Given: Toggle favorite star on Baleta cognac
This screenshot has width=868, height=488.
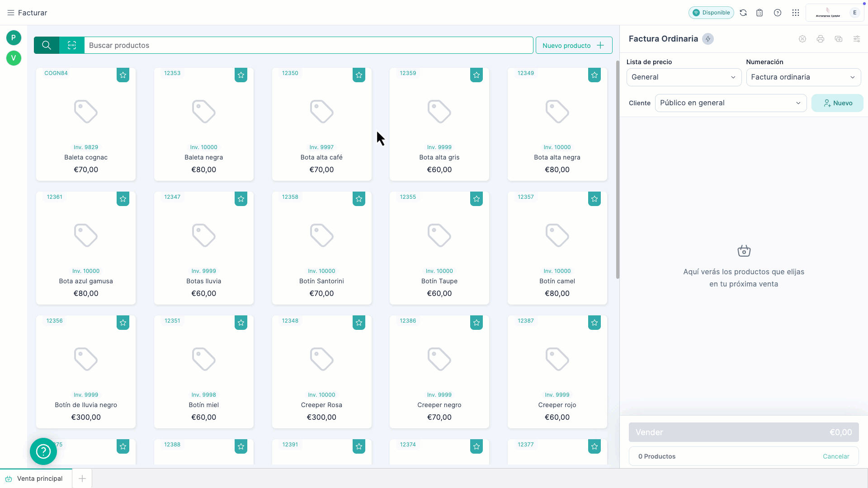Looking at the screenshot, I should coord(123,75).
